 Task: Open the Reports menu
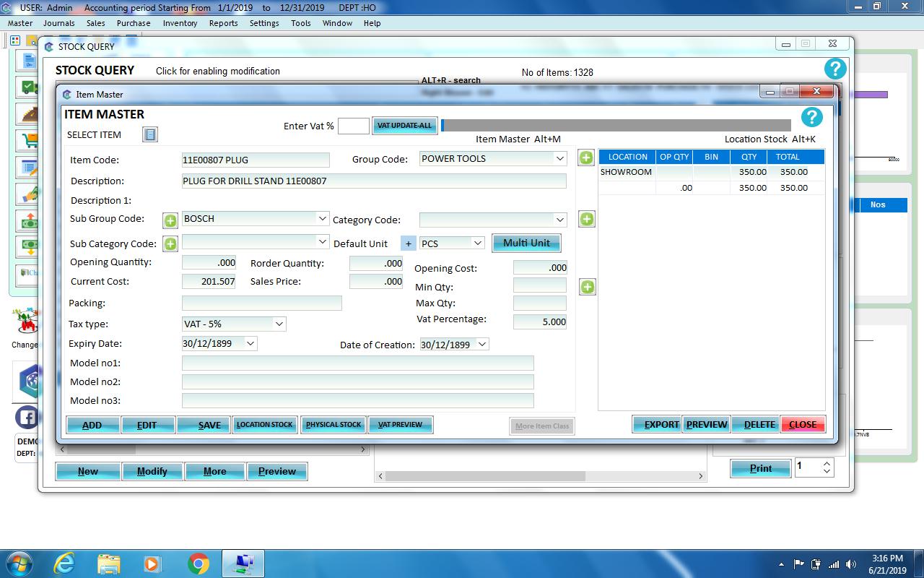click(x=223, y=23)
